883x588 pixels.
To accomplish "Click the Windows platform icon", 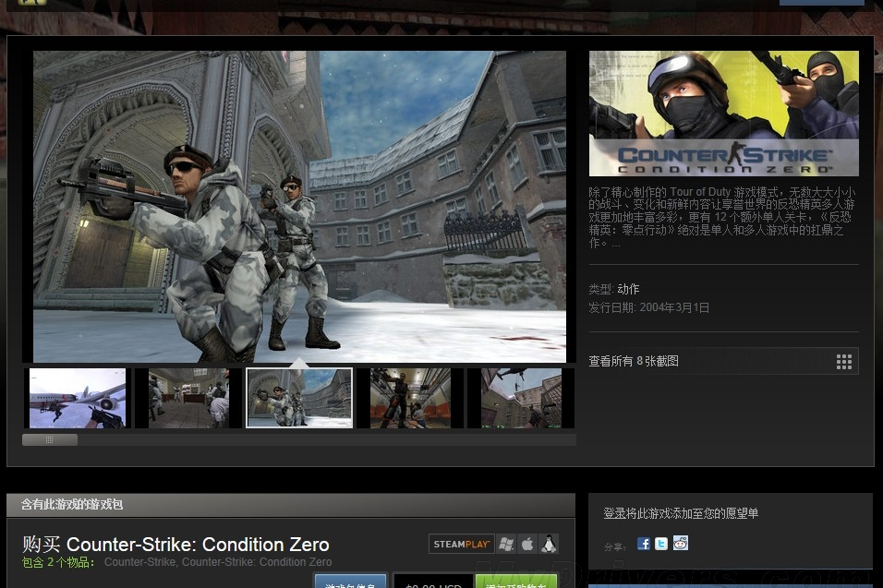I will point(506,544).
